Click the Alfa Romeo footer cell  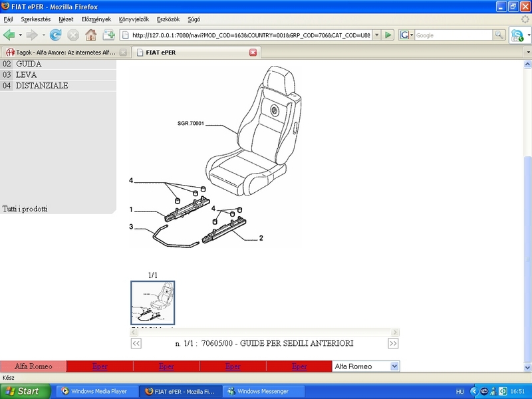pos(33,366)
